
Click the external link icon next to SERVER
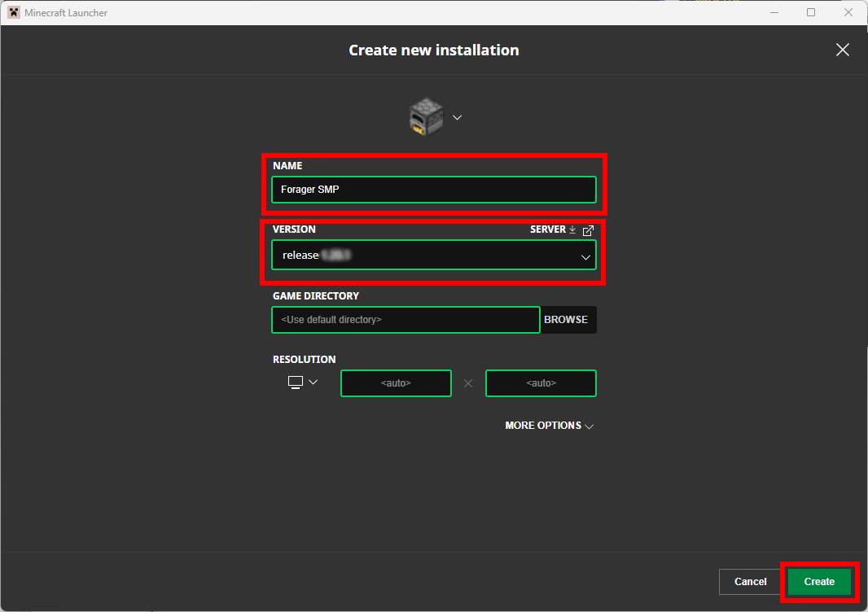[x=588, y=230]
